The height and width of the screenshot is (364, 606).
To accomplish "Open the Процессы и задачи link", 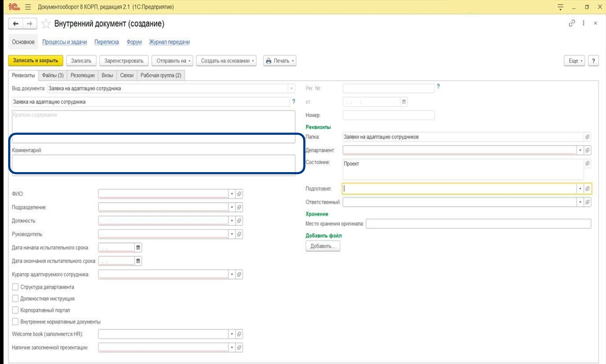I will point(64,42).
